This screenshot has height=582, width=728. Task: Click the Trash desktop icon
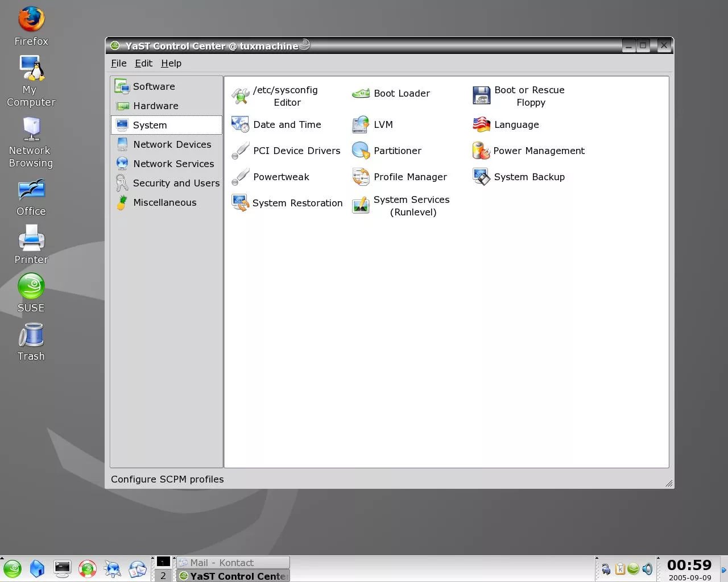[x=31, y=342]
